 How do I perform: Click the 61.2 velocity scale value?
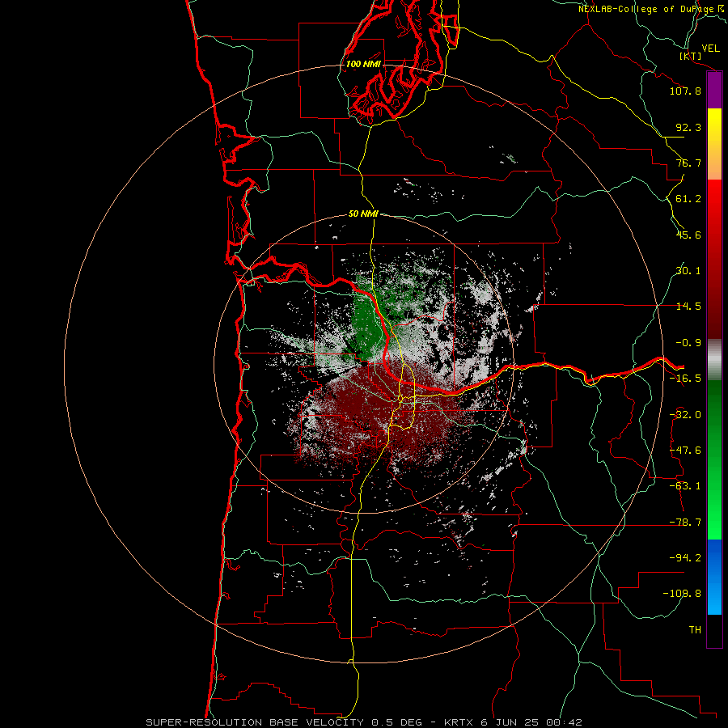pyautogui.click(x=688, y=199)
